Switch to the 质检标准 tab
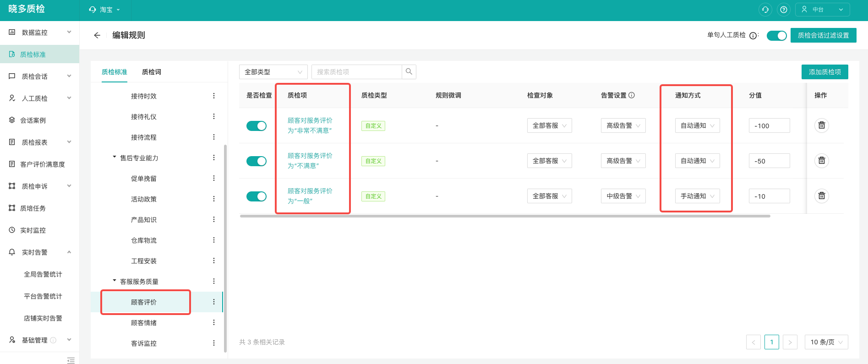The image size is (868, 364). click(x=115, y=72)
